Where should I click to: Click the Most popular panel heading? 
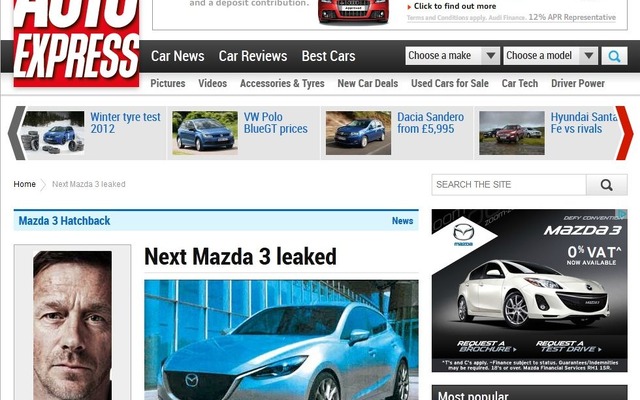tap(473, 395)
